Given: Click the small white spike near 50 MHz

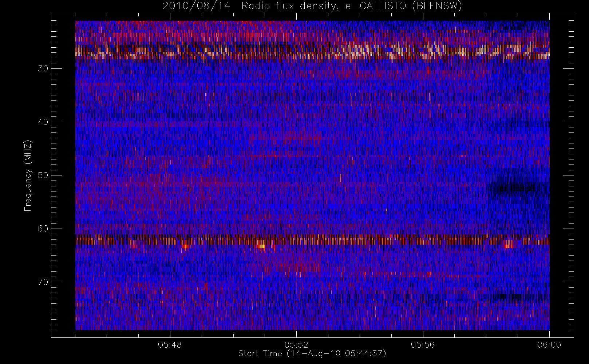Looking at the screenshot, I should click(x=341, y=178).
